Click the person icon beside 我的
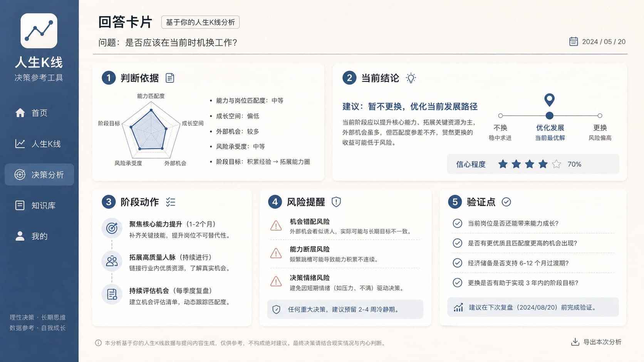 (20, 236)
